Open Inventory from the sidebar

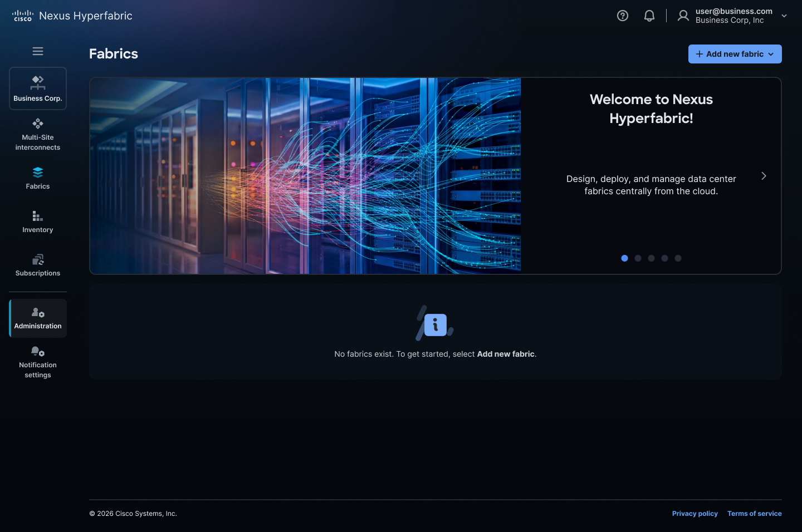[x=38, y=221]
